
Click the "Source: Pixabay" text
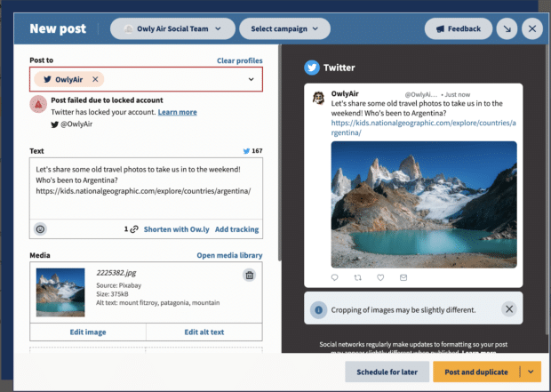[x=119, y=285]
